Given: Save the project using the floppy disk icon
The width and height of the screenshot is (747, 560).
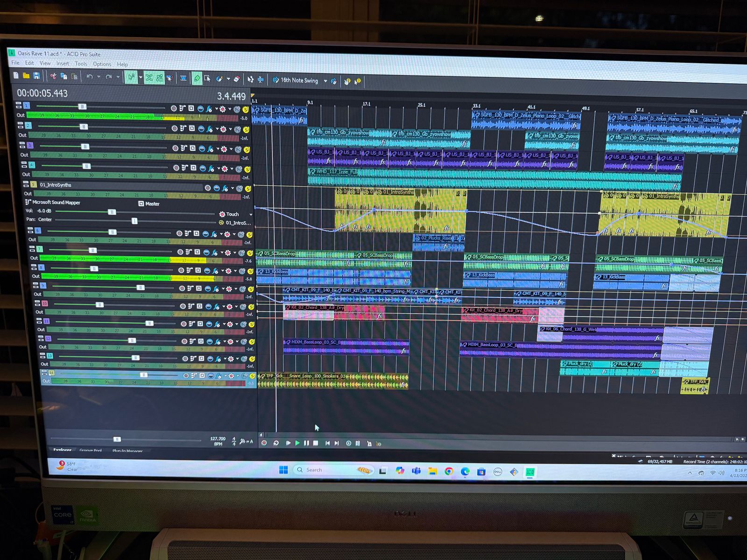Looking at the screenshot, I should tap(36, 76).
